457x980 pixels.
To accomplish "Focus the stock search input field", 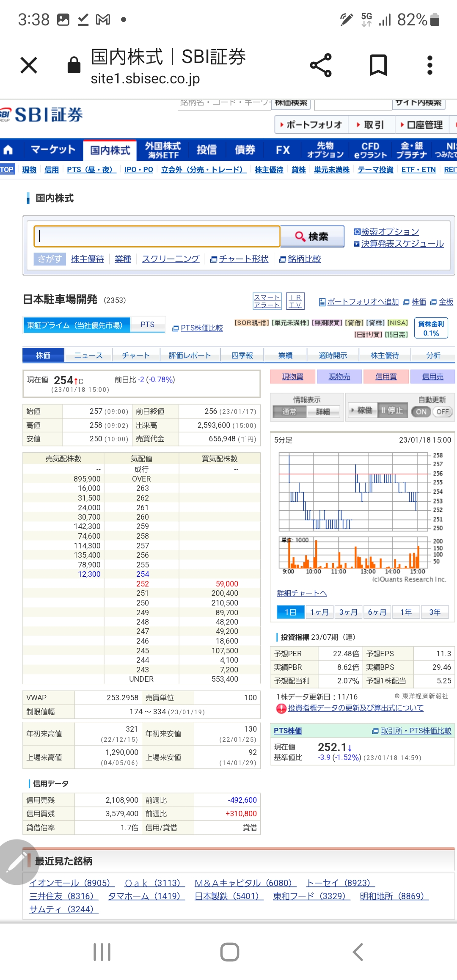I will point(157,236).
